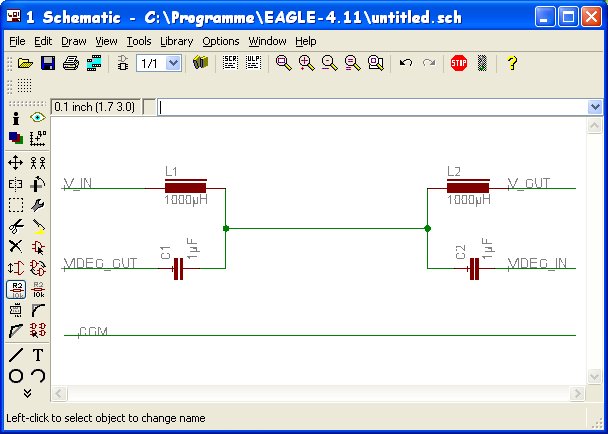
Task: Select the Miter tool
Action: point(38,310)
